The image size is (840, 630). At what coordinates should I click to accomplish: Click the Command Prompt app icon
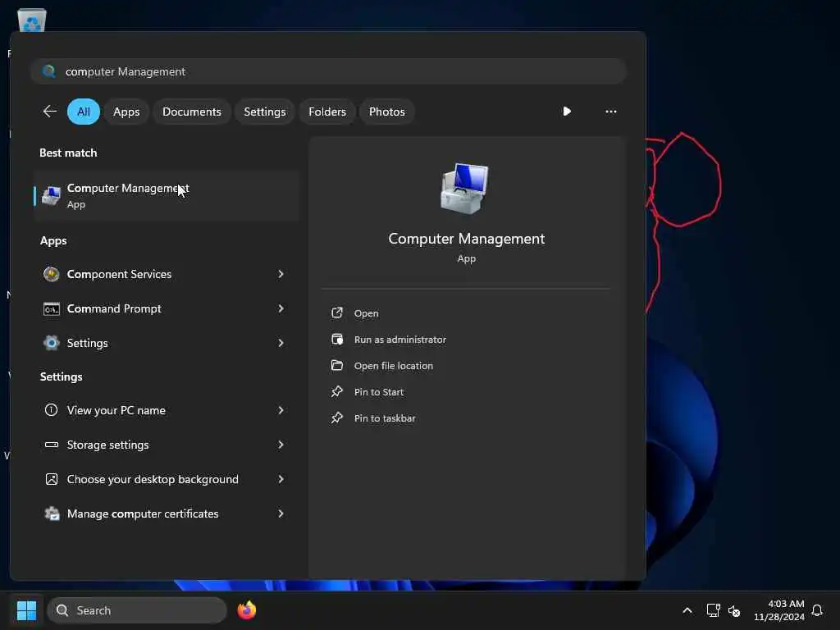52,309
